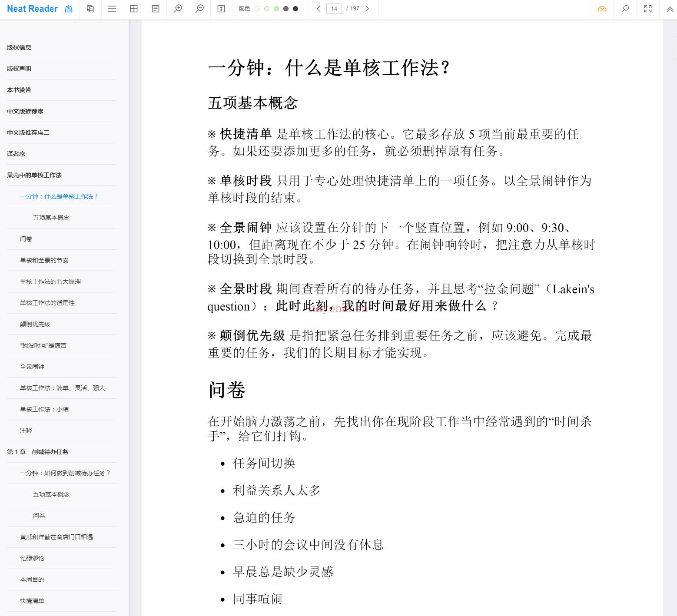Go to previous page arrow
This screenshot has height=616, width=677.
pos(319,9)
